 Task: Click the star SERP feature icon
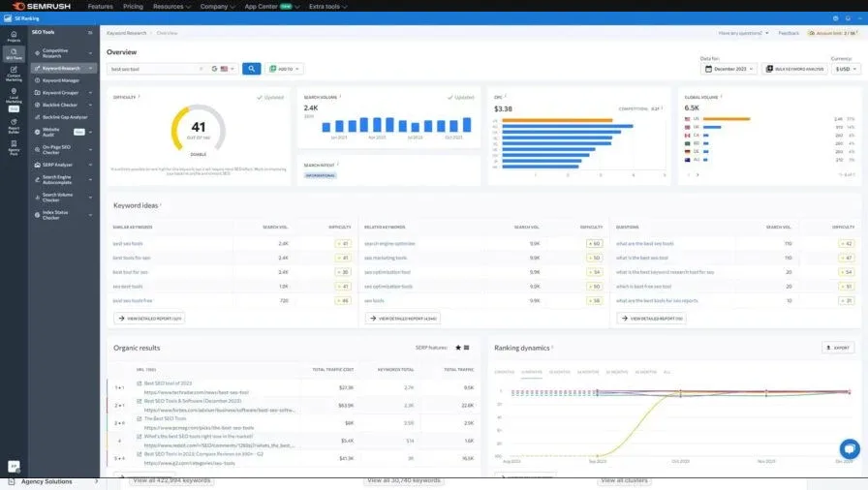(x=458, y=348)
